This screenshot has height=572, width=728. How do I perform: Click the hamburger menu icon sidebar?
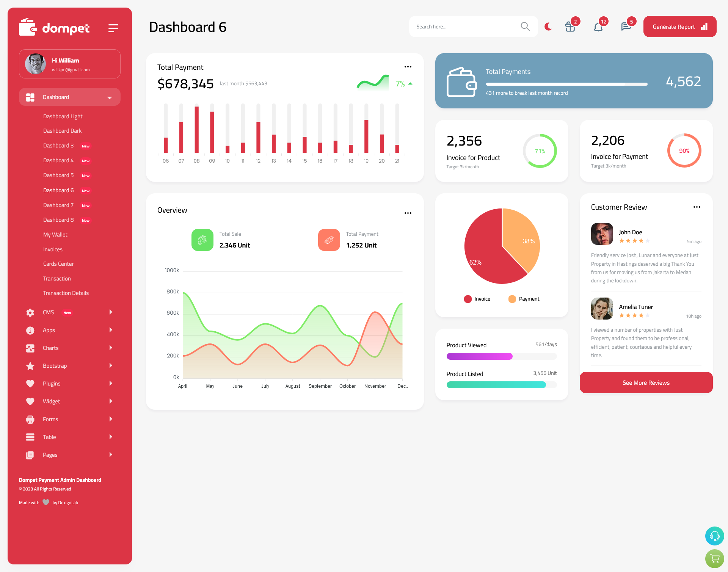click(113, 28)
